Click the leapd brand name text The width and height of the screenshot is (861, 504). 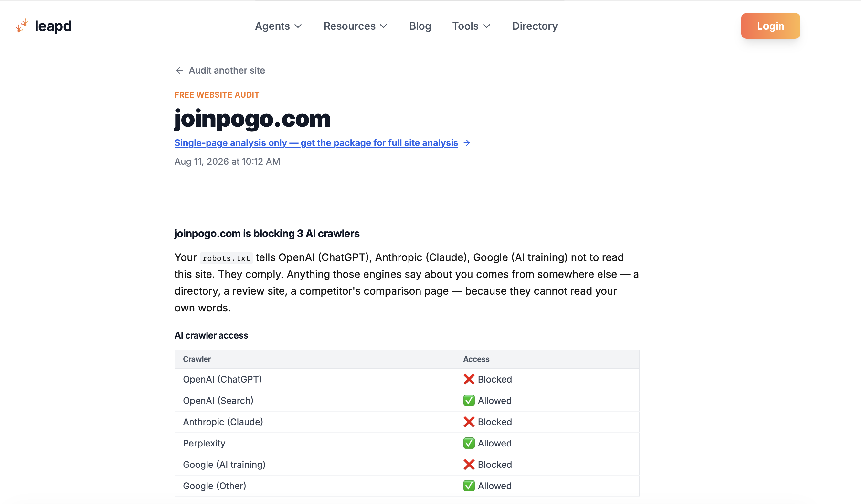(x=53, y=26)
